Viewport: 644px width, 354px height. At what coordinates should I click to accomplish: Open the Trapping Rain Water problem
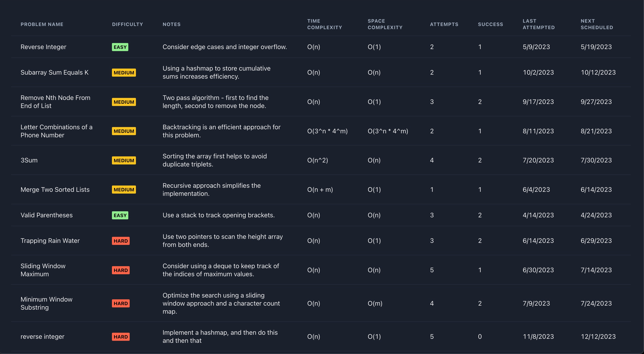(50, 241)
